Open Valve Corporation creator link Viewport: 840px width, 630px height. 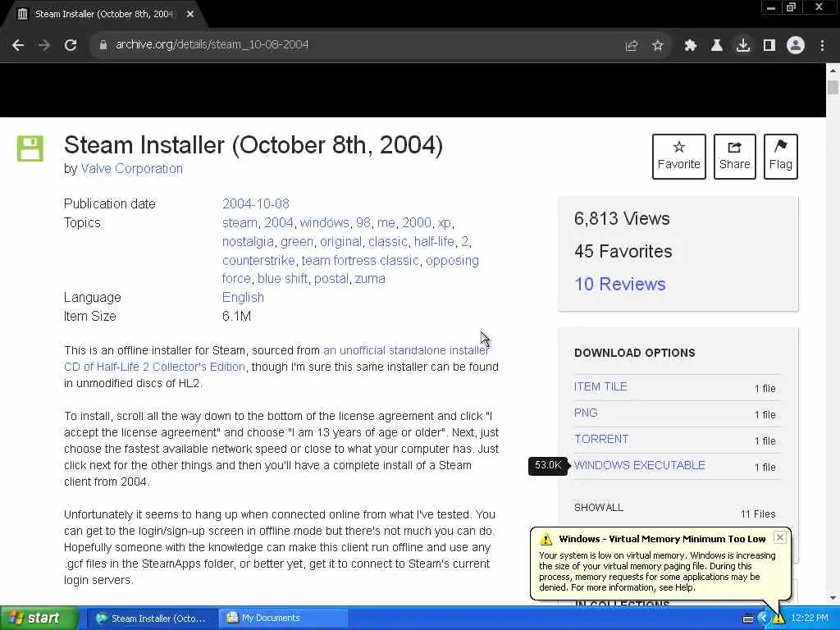point(132,169)
